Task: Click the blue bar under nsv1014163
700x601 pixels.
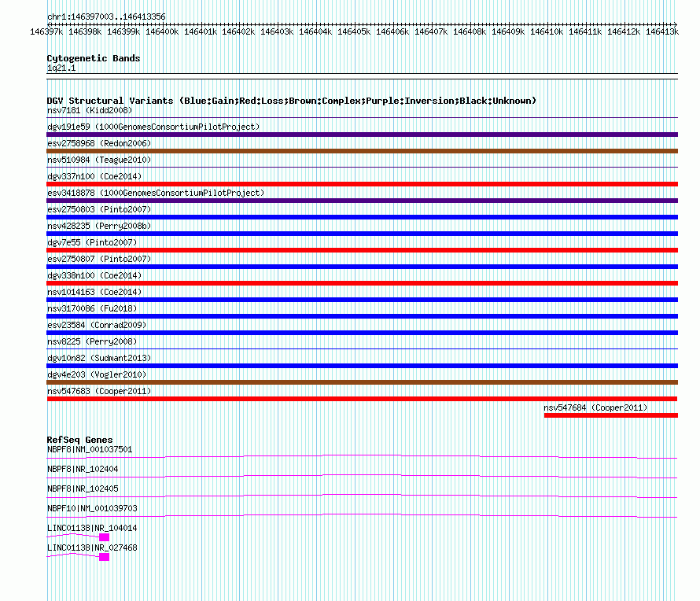Action: click(362, 300)
